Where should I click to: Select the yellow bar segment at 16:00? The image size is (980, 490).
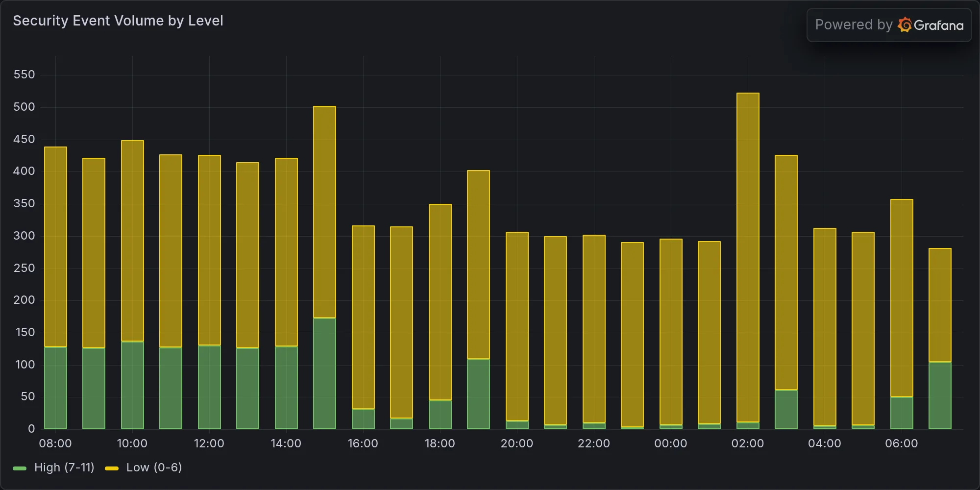[363, 317]
